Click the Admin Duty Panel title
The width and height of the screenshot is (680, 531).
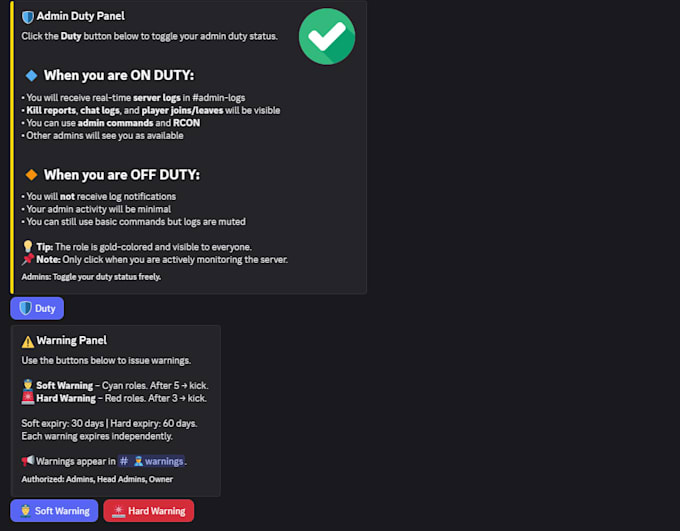81,16
